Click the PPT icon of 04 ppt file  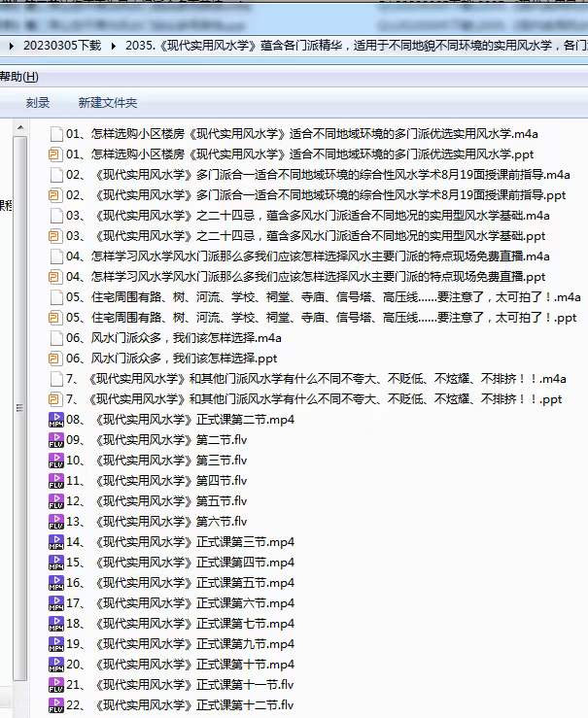pos(55,277)
